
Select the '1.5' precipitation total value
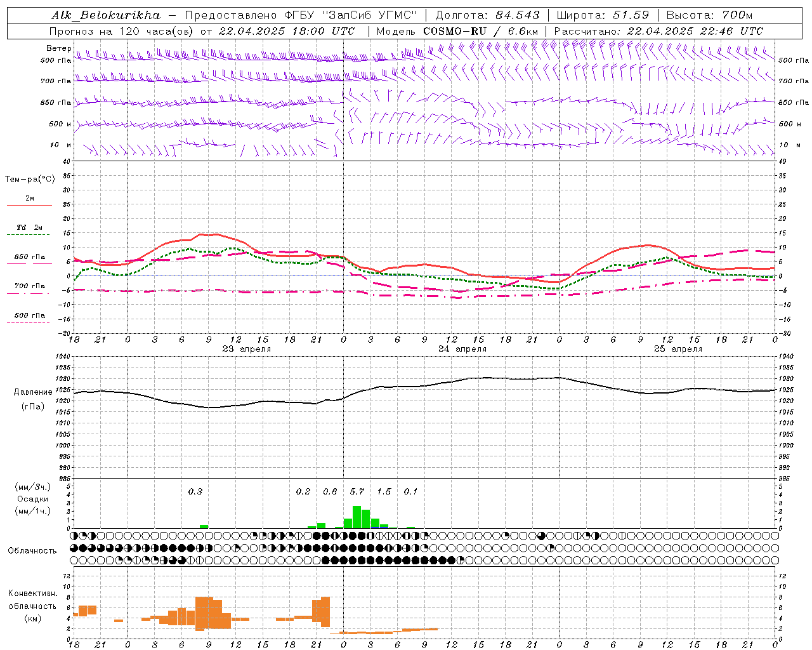coord(384,492)
